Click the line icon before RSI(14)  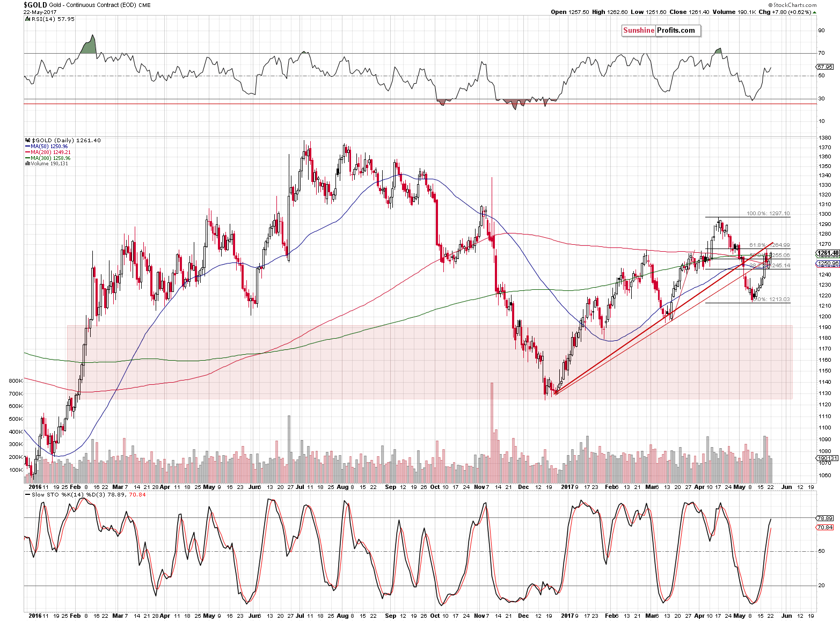(28, 19)
